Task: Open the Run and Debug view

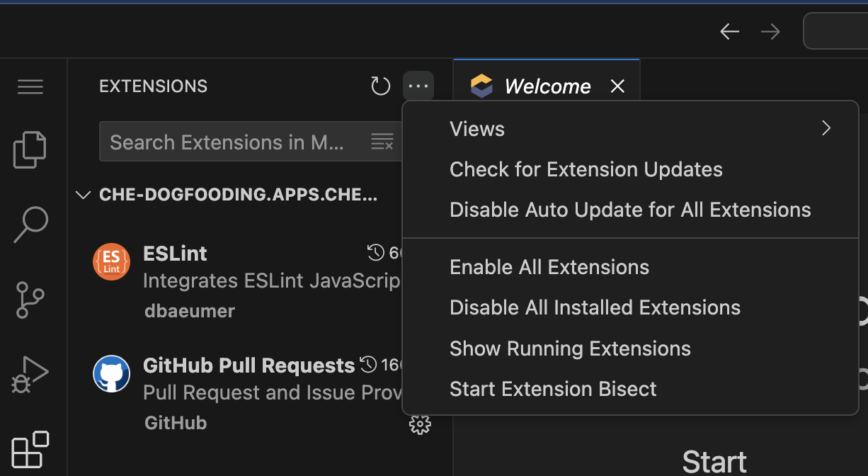Action: click(30, 374)
